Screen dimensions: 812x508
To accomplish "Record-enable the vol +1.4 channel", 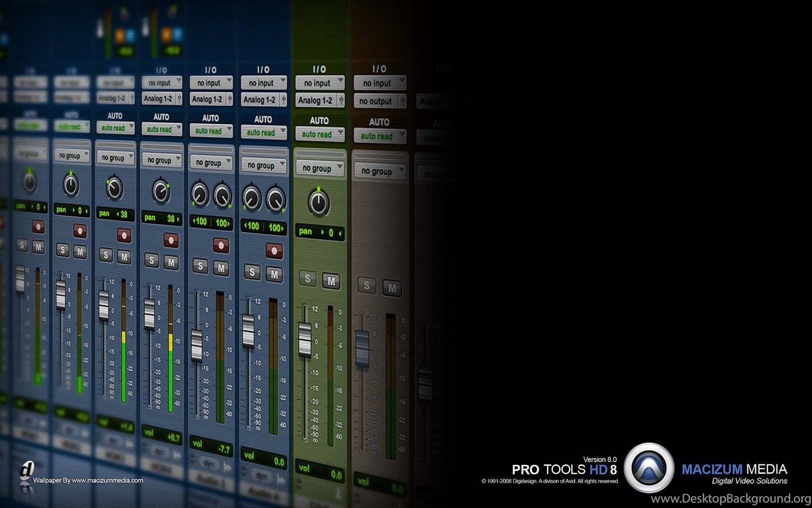I will 124,235.
